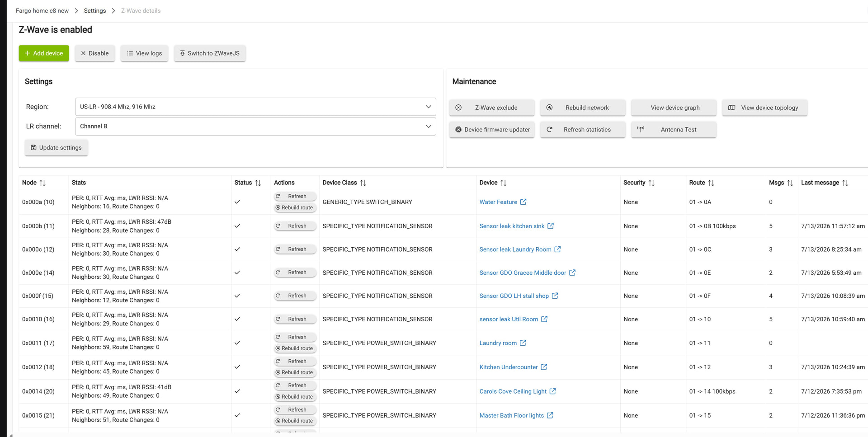Viewport: 868px width, 437px height.
Task: Refresh node 0x000c (12)
Action: coord(295,249)
